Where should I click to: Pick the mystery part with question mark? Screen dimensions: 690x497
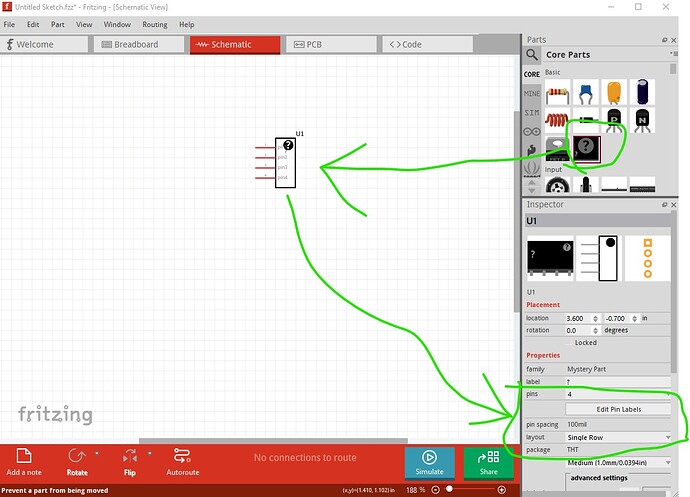click(587, 149)
